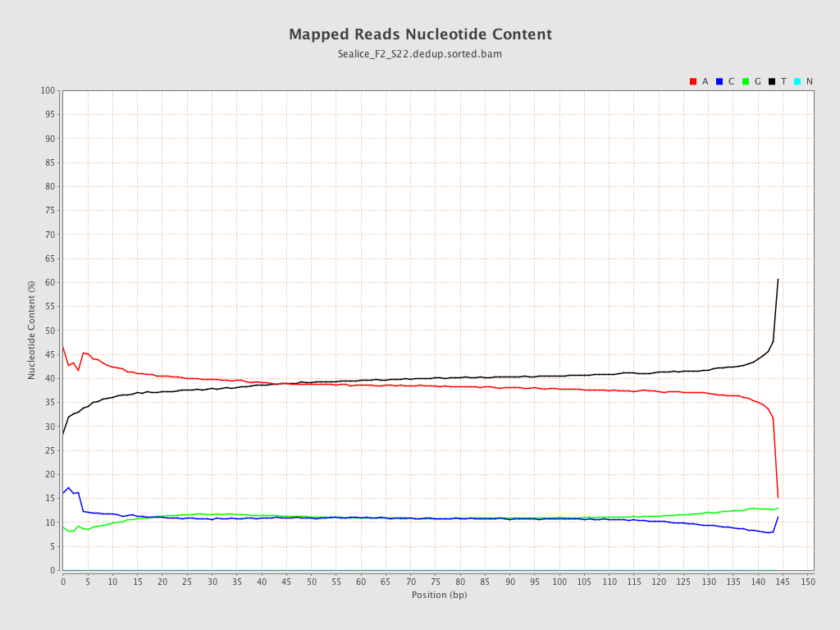Image resolution: width=840 pixels, height=630 pixels.
Task: Click the green G legend swatch
Action: [x=745, y=81]
